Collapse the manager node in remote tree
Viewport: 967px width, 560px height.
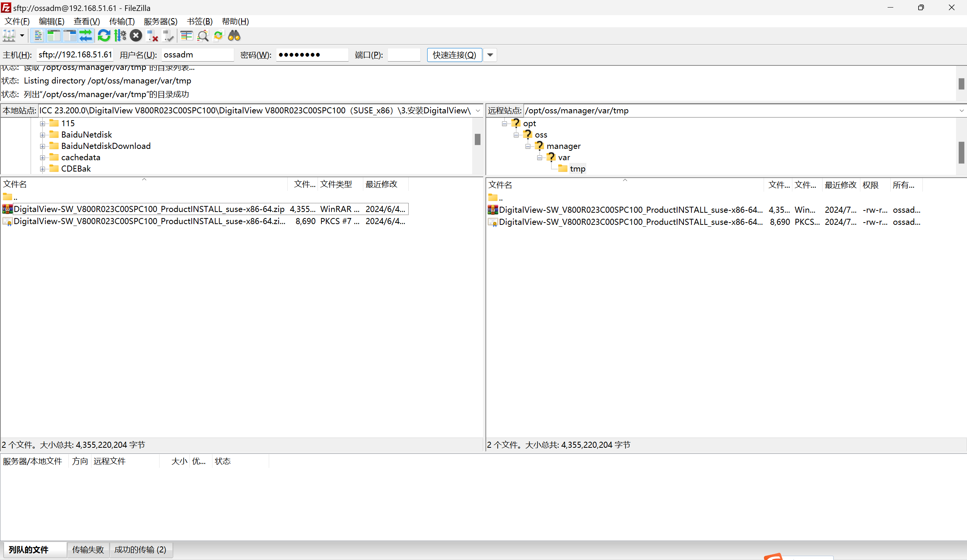tap(528, 146)
